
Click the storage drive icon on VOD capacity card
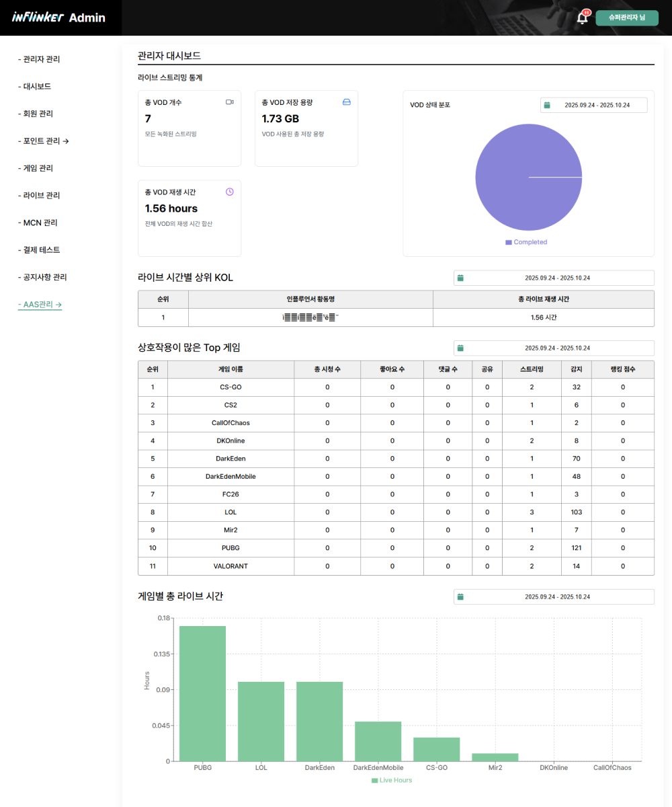tap(347, 102)
